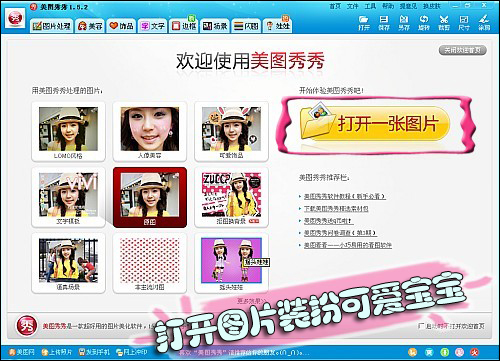Viewport: 500px width, 361px height.
Task: Click the red 火 icon in status bar
Action: (x=475, y=352)
